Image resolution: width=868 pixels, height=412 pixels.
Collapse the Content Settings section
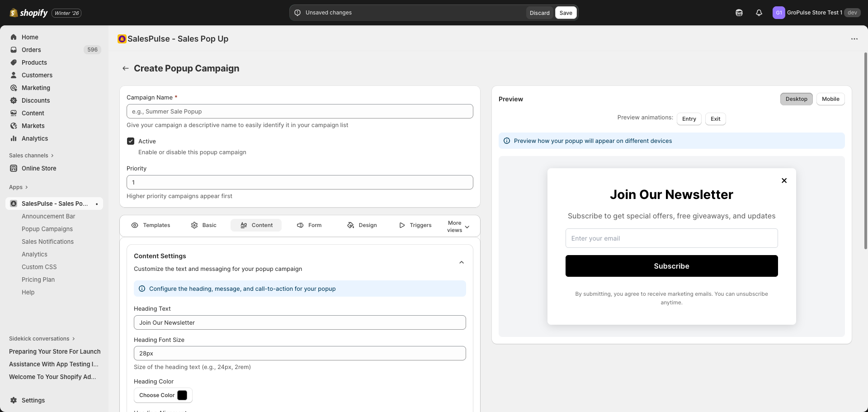point(461,262)
